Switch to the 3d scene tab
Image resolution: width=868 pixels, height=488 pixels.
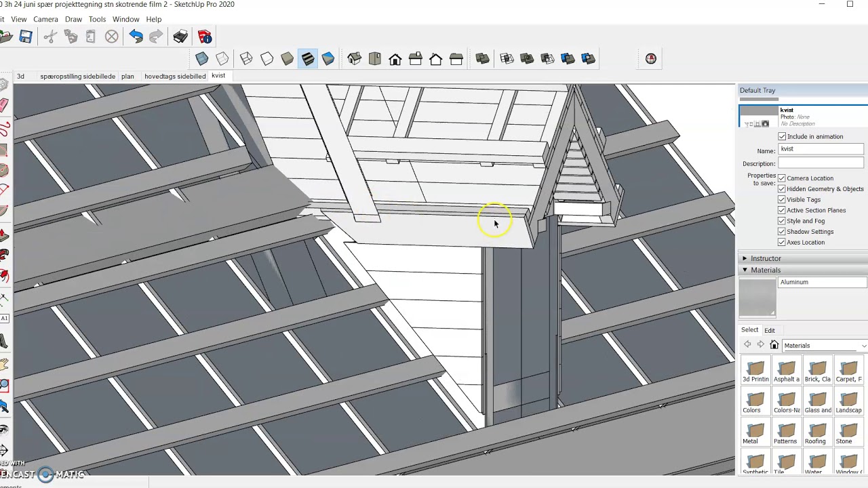(x=20, y=76)
